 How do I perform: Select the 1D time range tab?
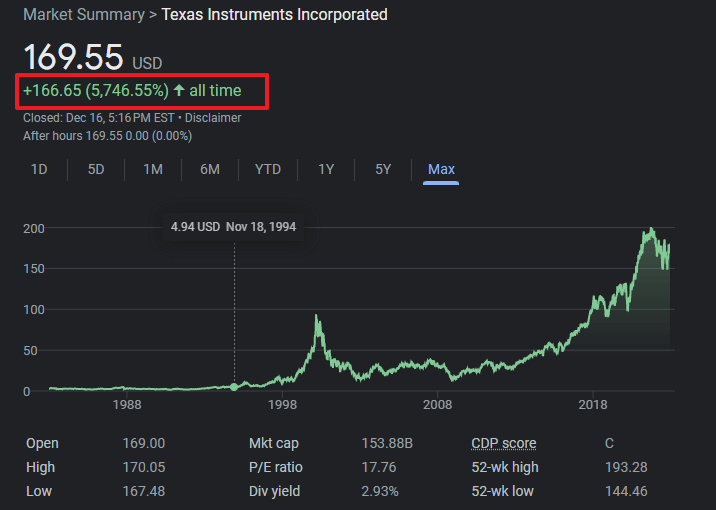39,169
